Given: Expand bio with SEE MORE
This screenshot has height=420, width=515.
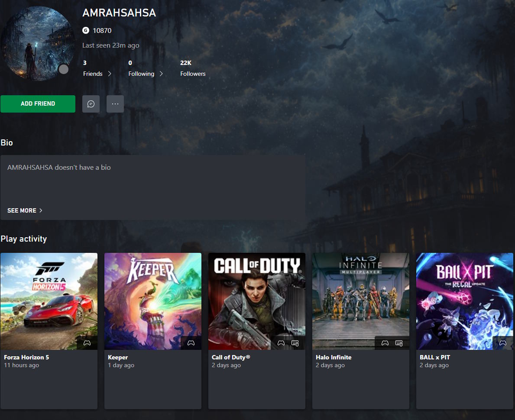Looking at the screenshot, I should pos(25,210).
